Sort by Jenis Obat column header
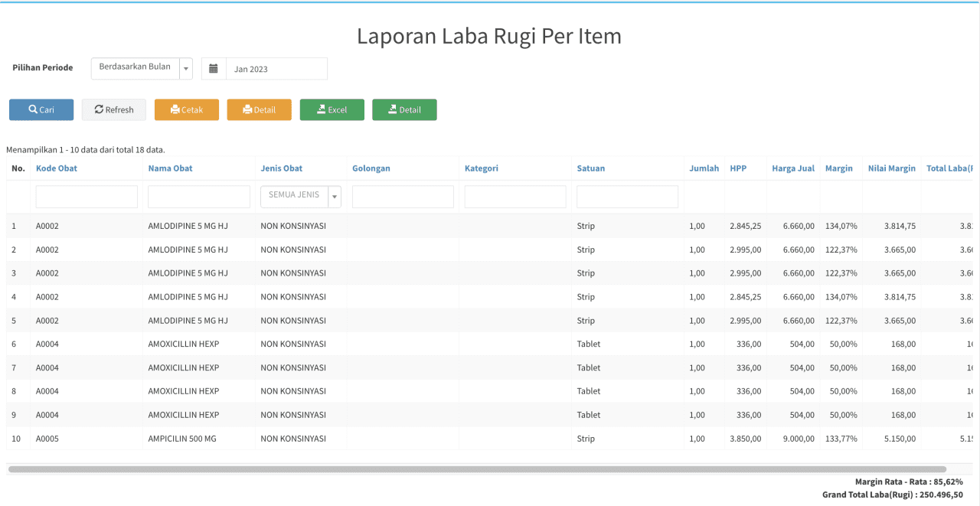This screenshot has height=506, width=980. (282, 168)
